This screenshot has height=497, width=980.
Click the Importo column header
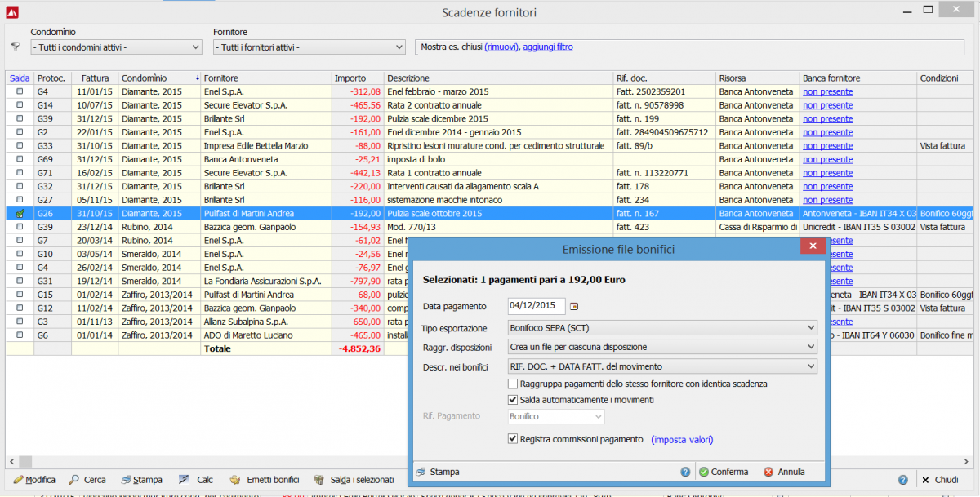click(x=358, y=78)
